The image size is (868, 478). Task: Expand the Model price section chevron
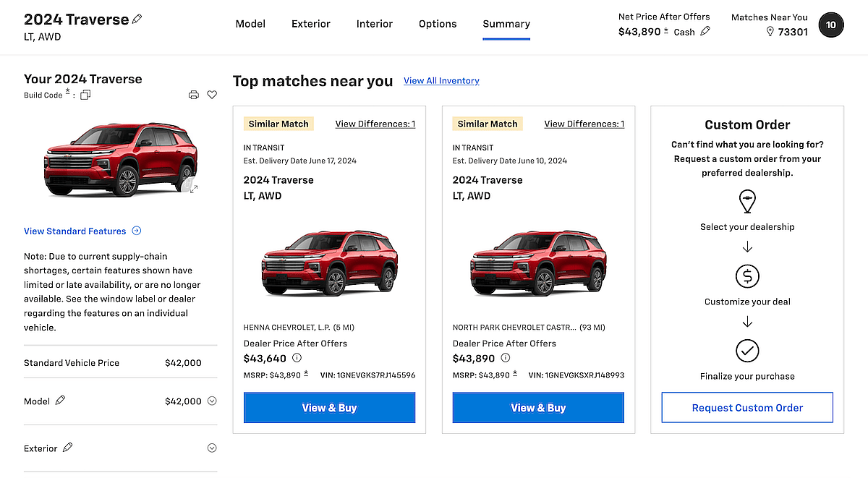click(211, 400)
